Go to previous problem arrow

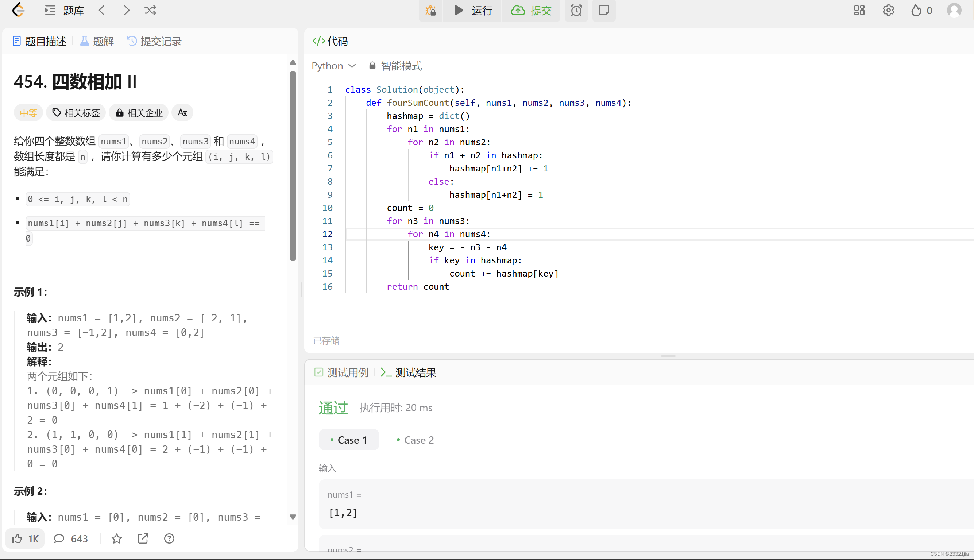pyautogui.click(x=102, y=10)
